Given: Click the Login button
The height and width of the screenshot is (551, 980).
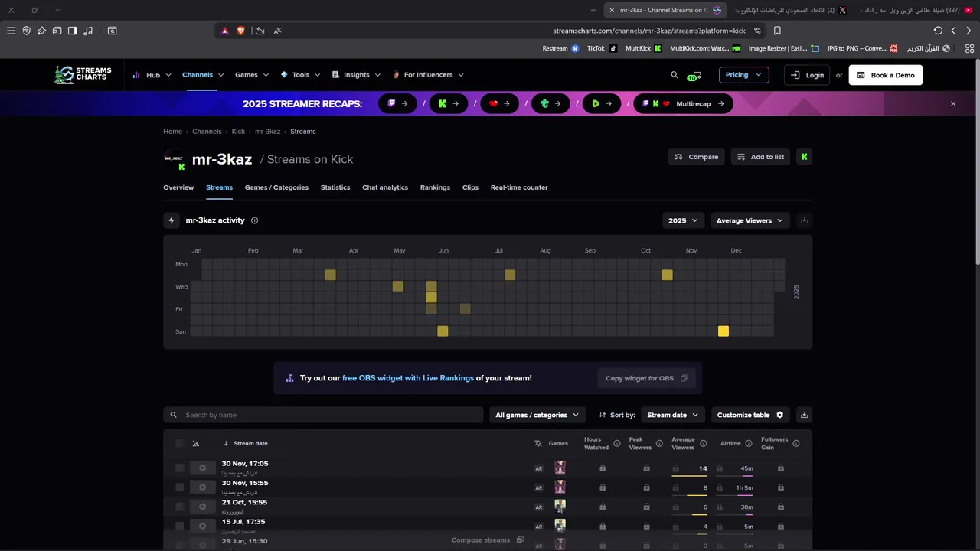Looking at the screenshot, I should click(807, 75).
